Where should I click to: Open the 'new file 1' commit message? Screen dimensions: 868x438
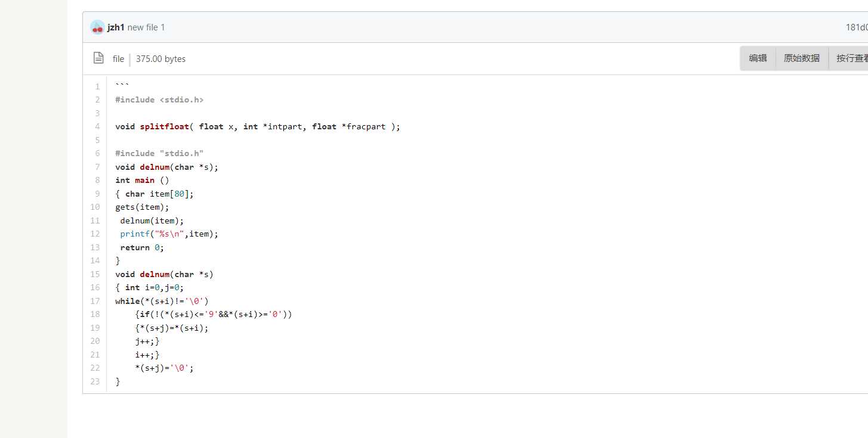tap(146, 27)
